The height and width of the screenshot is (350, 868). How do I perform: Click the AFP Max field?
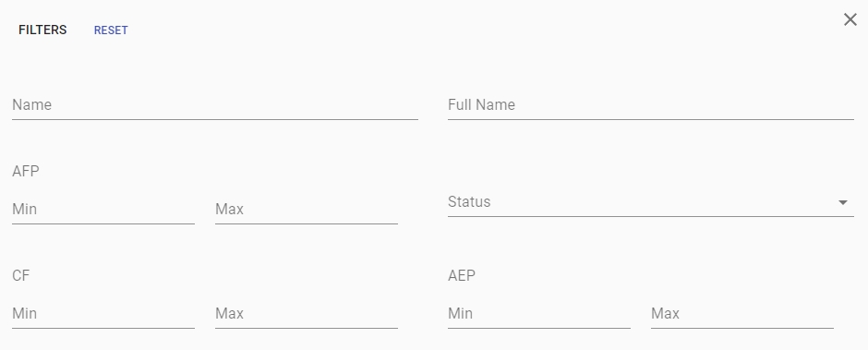[x=307, y=210]
